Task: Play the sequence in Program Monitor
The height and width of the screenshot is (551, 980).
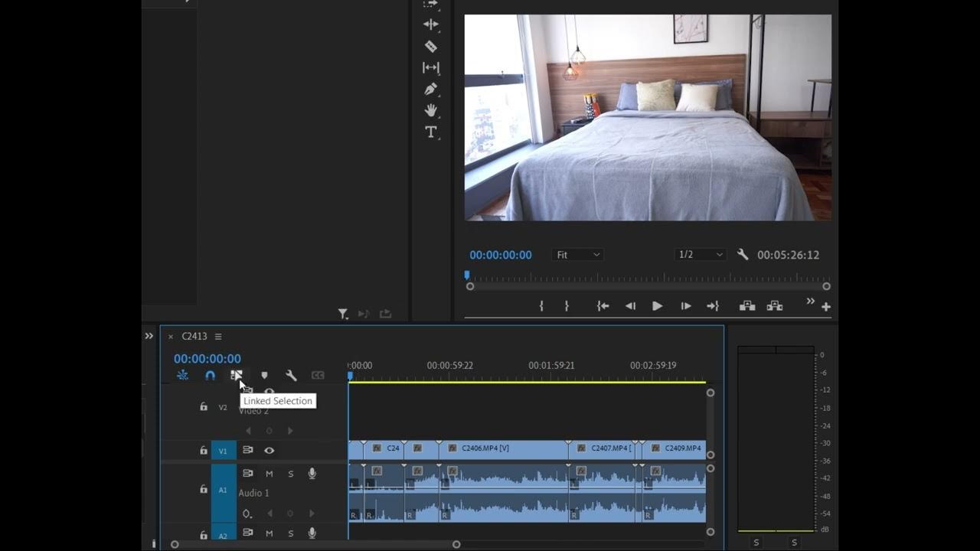Action: [657, 306]
